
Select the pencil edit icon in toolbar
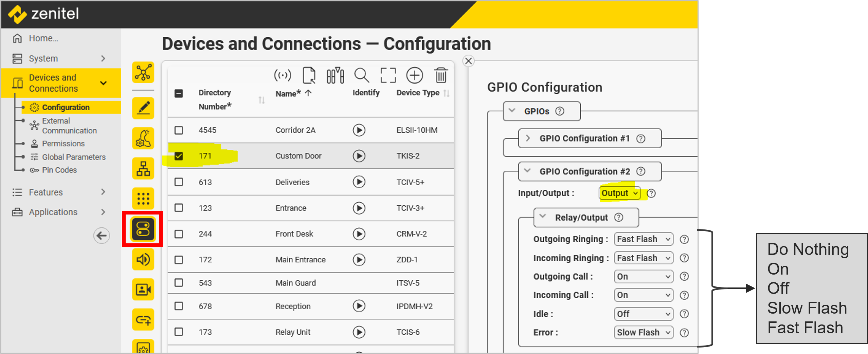click(143, 108)
